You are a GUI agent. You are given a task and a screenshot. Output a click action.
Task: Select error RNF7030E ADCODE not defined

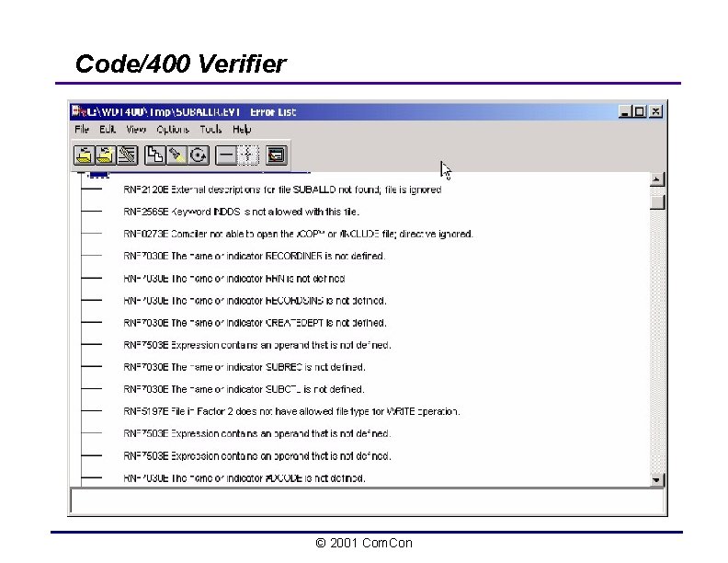coord(245,478)
